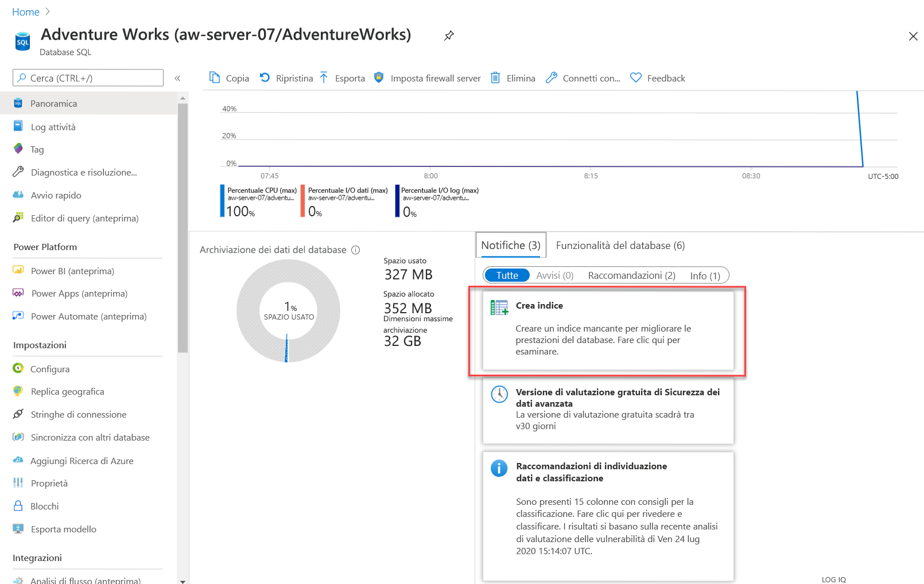This screenshot has width=924, height=584.
Task: Select the Info (1) filter
Action: tap(705, 276)
